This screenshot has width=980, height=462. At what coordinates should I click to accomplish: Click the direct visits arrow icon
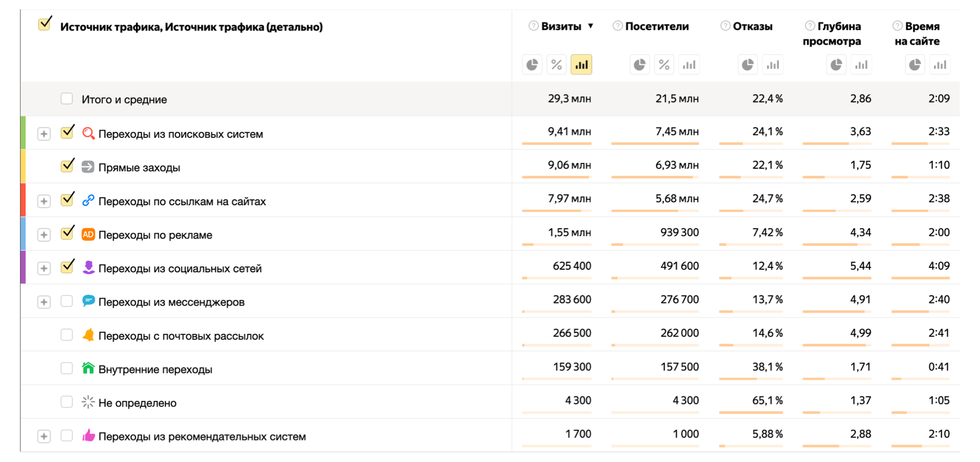coord(88,167)
